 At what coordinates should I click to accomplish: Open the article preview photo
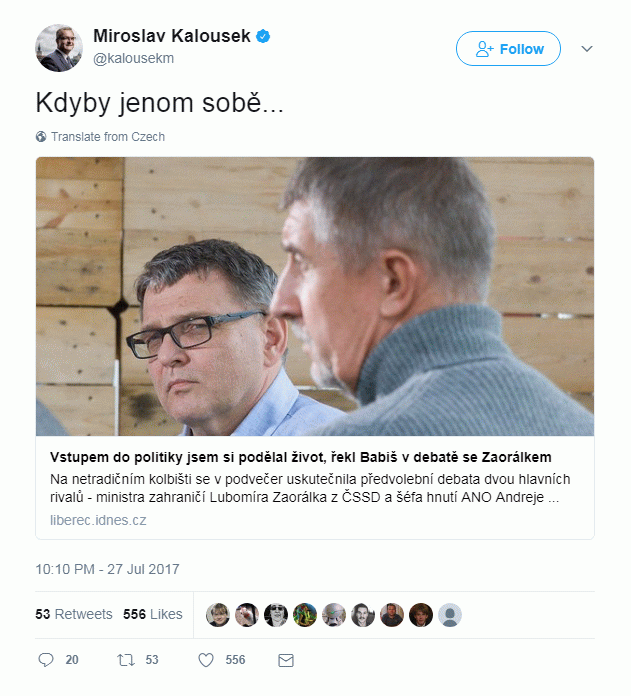click(315, 297)
